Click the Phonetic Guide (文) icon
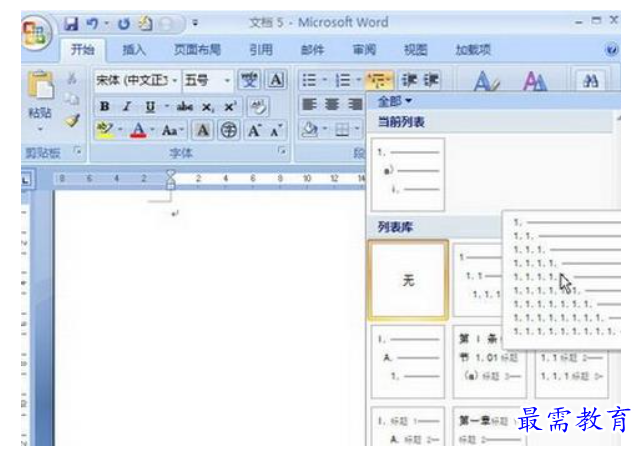639x451 pixels. 249,80
